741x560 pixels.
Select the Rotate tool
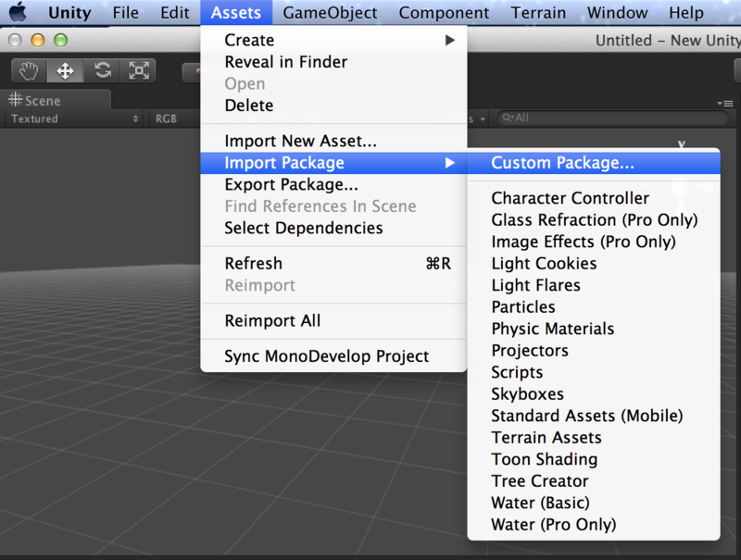(102, 70)
